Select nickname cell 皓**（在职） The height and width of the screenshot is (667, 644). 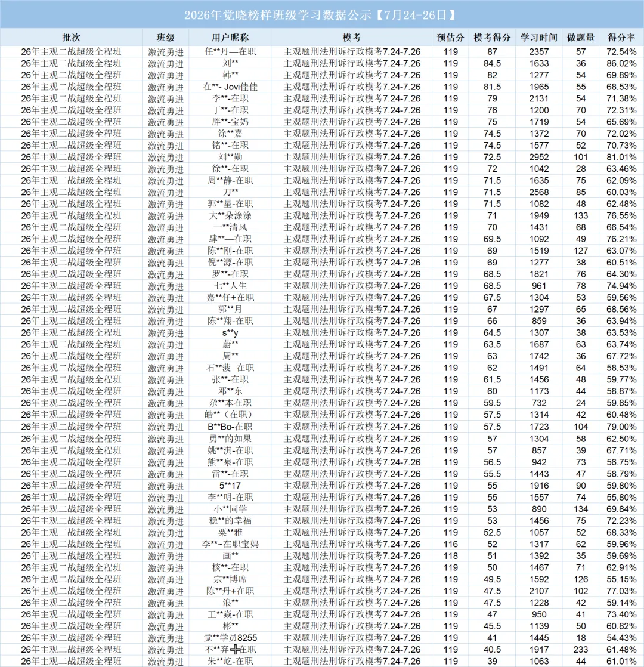coord(230,414)
